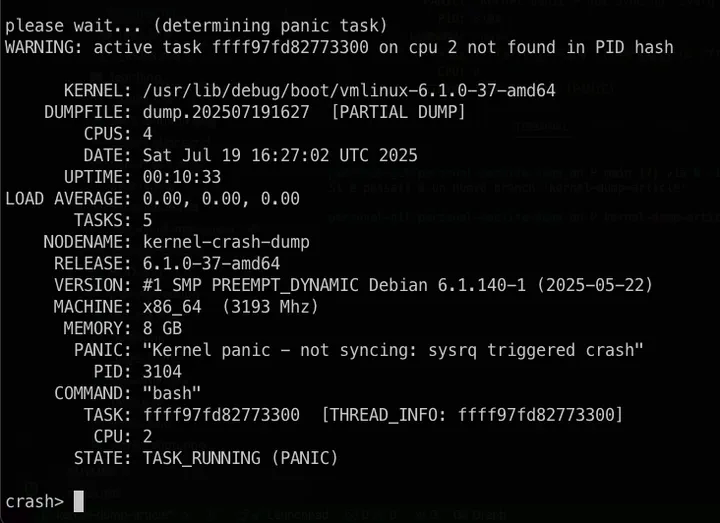The width and height of the screenshot is (720, 523).
Task: Click the uptime value 00:10:33
Action: point(183,177)
